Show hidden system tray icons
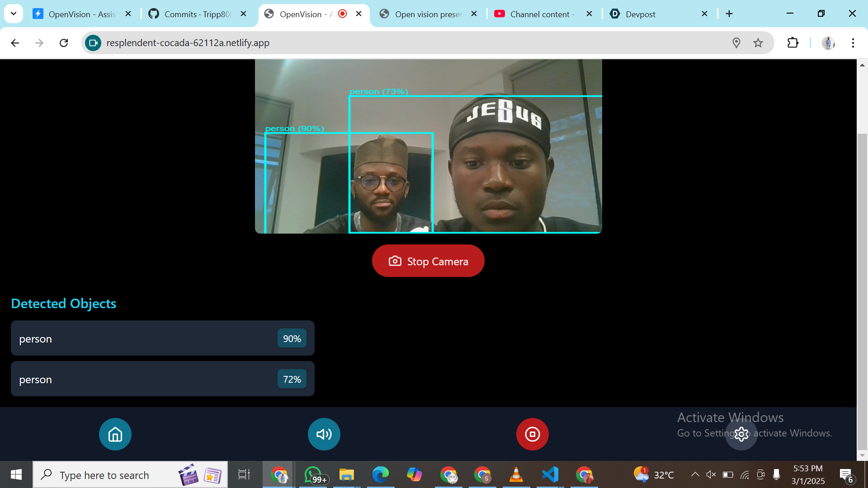This screenshot has height=488, width=868. tap(695, 474)
